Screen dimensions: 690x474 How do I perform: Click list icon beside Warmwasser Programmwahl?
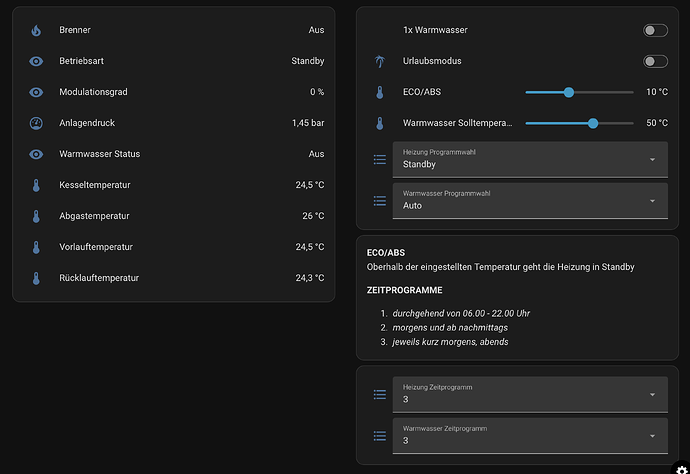(380, 201)
